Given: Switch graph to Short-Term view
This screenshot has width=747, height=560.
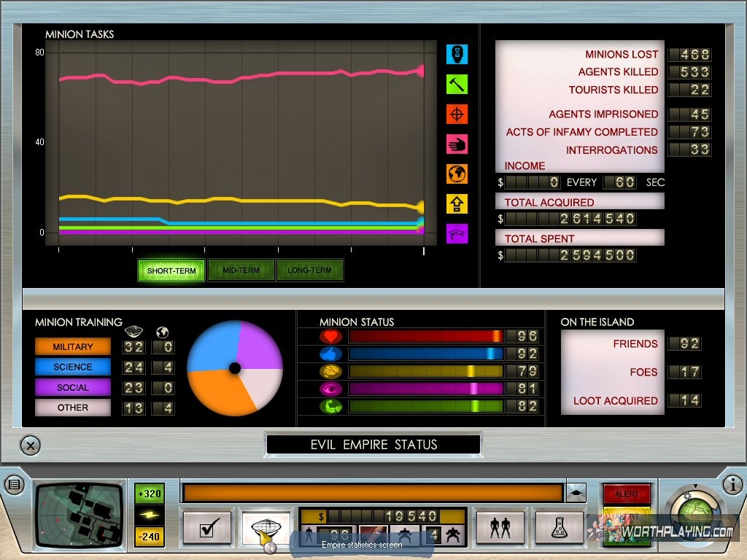Looking at the screenshot, I should pos(171,271).
